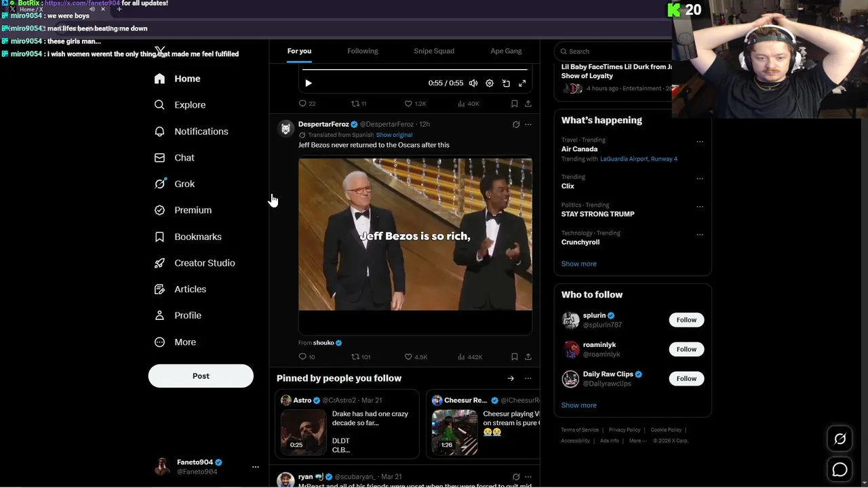Open Cheesur pinned video thumbnail
This screenshot has height=488, width=868.
(x=454, y=432)
